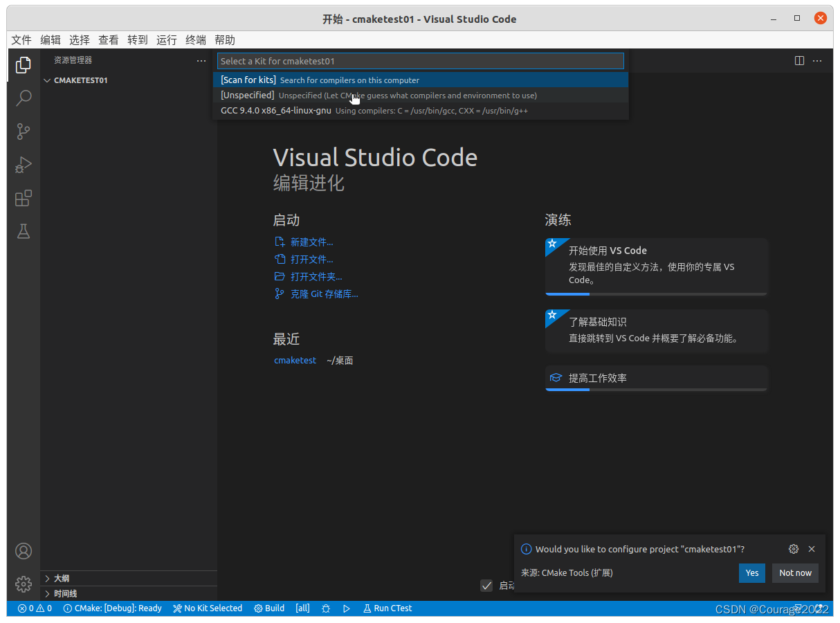Open the 开始使用 VS Code walkthrough card
840x623 pixels.
click(656, 267)
